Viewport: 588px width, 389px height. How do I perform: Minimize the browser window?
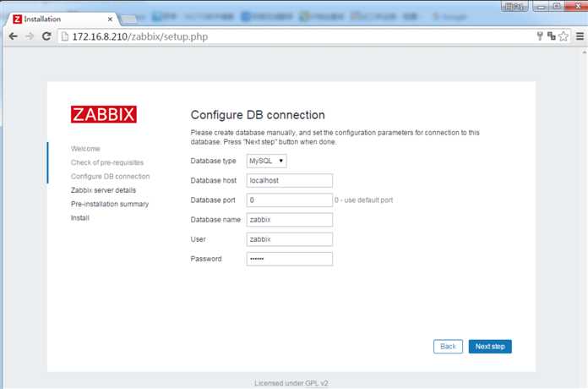(x=541, y=7)
